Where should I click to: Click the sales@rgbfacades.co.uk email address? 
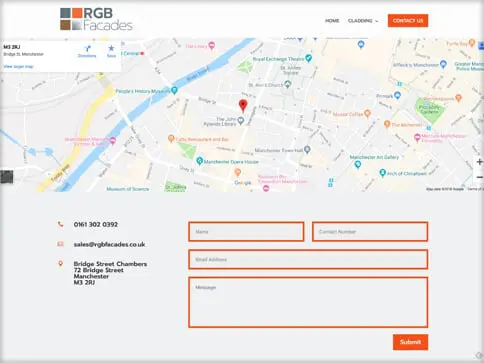pos(109,244)
